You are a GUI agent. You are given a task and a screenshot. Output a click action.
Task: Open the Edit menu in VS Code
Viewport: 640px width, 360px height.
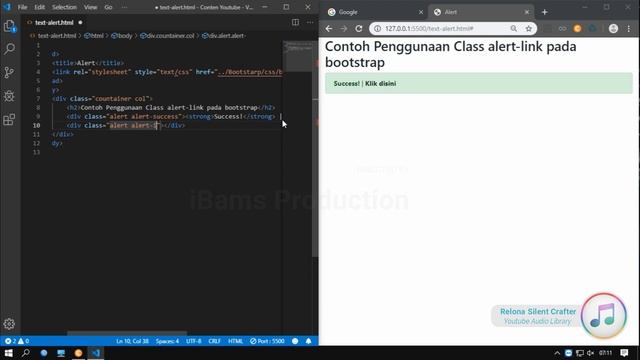40,7
